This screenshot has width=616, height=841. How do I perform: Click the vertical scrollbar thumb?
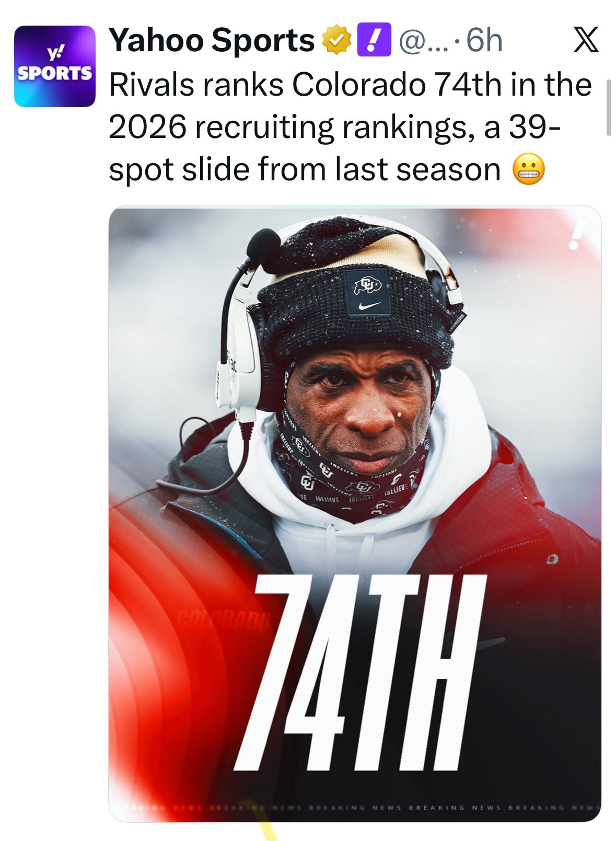[x=608, y=108]
